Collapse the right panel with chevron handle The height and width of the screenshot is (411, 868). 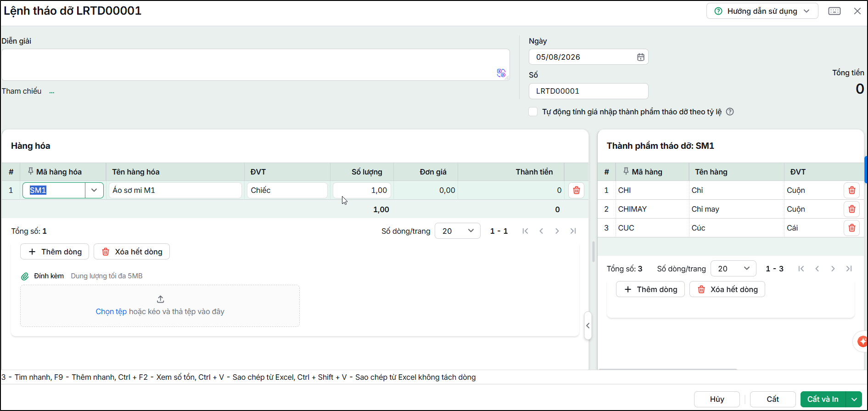pos(588,326)
